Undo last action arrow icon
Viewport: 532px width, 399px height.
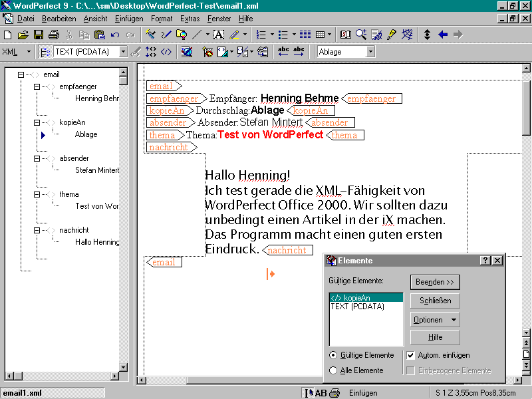[115, 35]
